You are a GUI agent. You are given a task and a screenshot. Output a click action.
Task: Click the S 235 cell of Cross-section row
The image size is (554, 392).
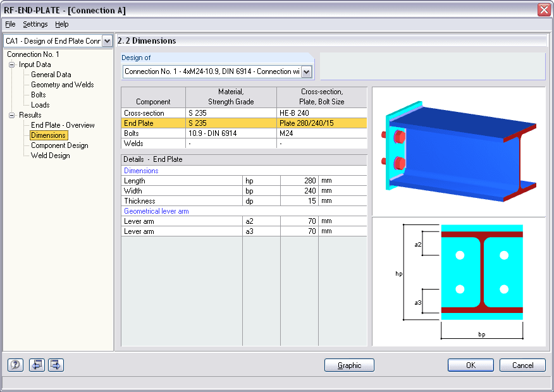[x=231, y=113]
